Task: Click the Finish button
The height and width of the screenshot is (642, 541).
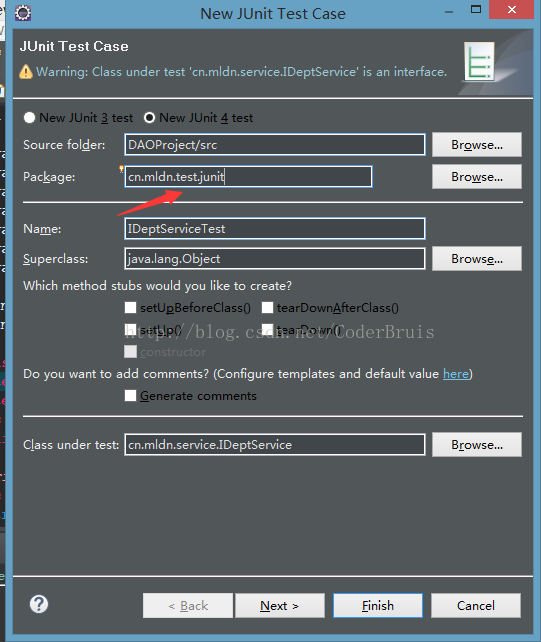Action: 378,606
